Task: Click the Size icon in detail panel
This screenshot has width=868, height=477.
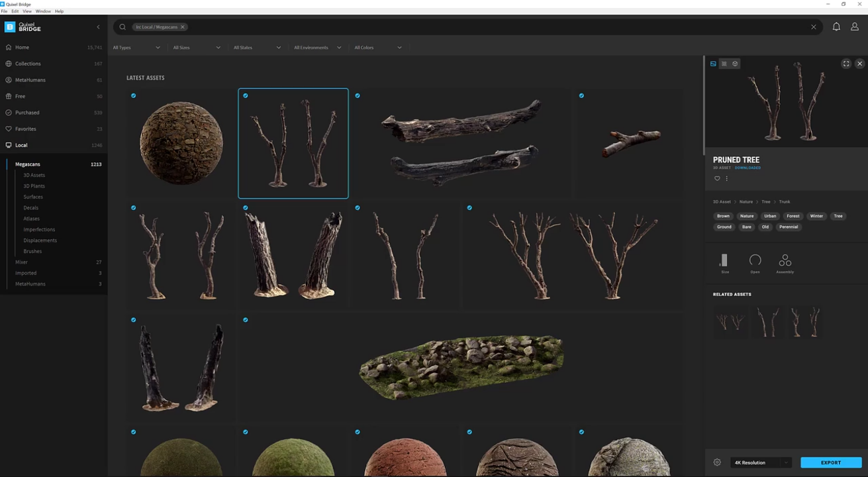Action: tap(724, 263)
